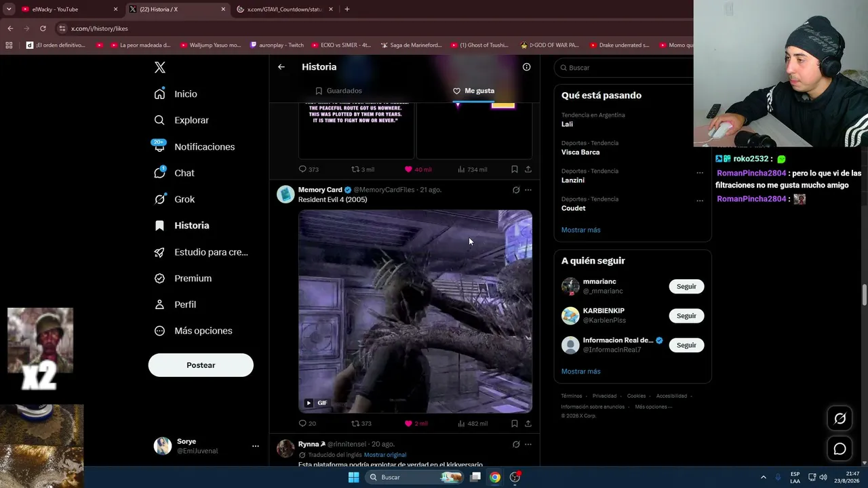Open Chat in the X sidebar
This screenshot has width=868, height=488.
click(174, 173)
